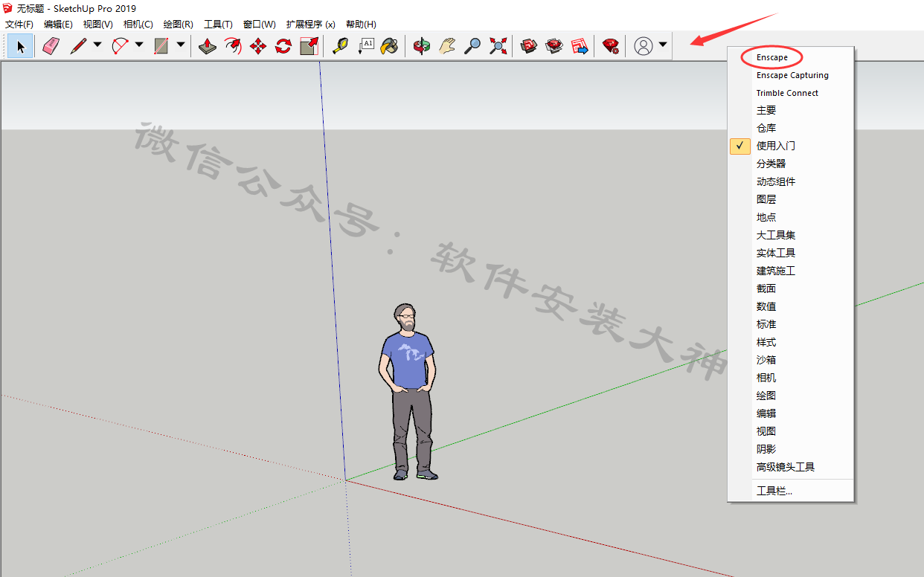Toggle the 仓库 toolbar entry
Screen dimensions: 924x577
791,128
